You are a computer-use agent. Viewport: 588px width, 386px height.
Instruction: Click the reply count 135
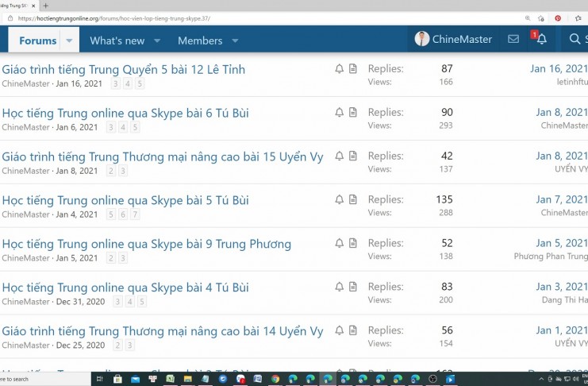pyautogui.click(x=444, y=199)
